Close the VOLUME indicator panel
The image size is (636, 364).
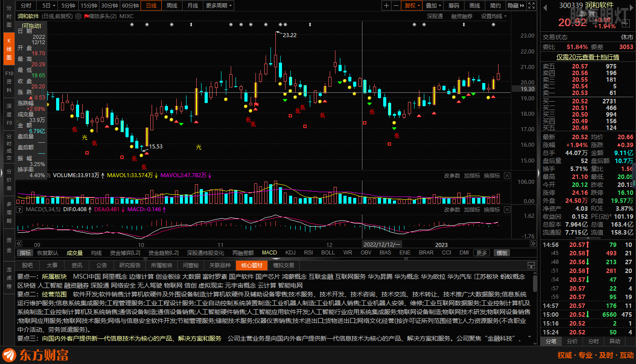pos(507,175)
